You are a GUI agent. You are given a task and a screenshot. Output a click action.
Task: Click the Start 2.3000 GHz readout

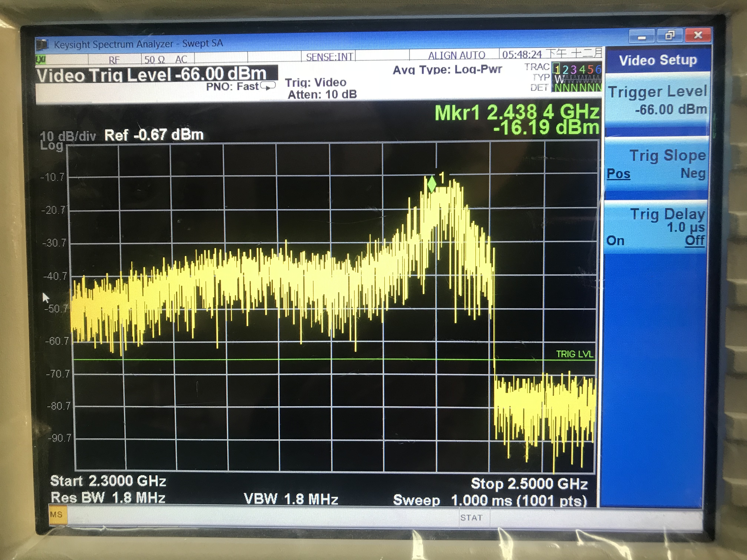tap(108, 481)
